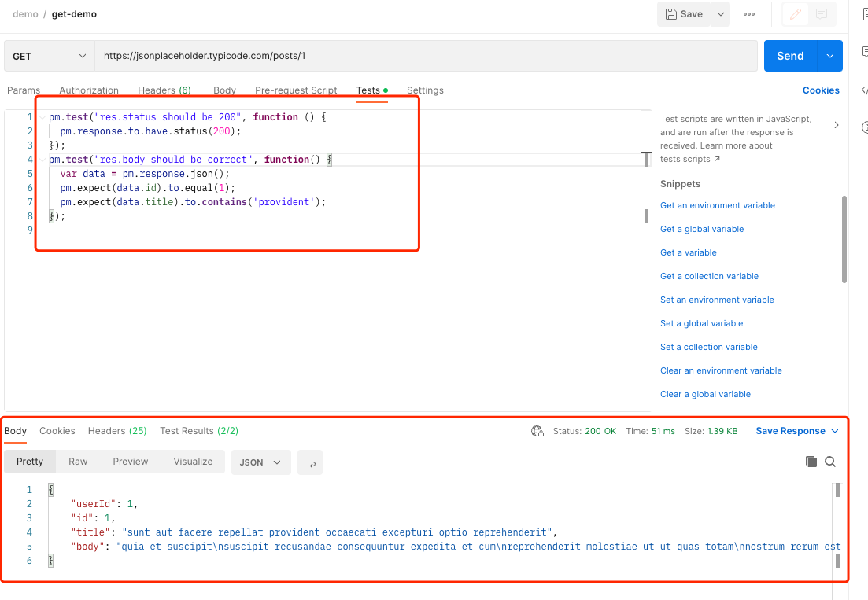Open the Cookies link
The image size is (868, 600).
(821, 90)
